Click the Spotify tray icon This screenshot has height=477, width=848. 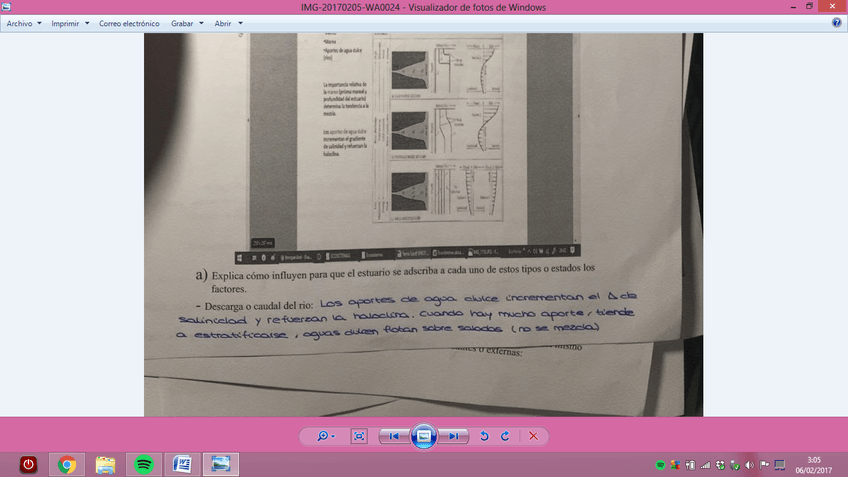pyautogui.click(x=660, y=465)
